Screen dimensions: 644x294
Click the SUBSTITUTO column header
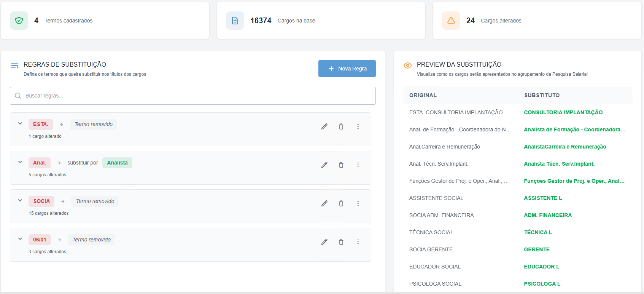(x=542, y=95)
